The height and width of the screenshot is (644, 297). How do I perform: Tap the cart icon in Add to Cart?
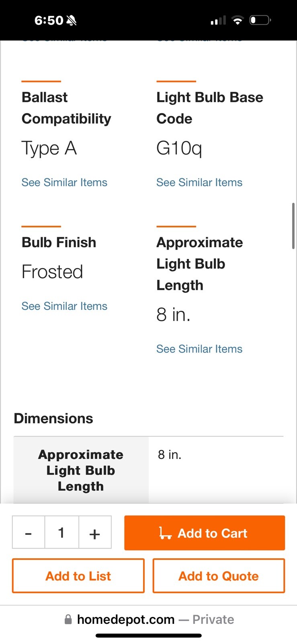165,533
